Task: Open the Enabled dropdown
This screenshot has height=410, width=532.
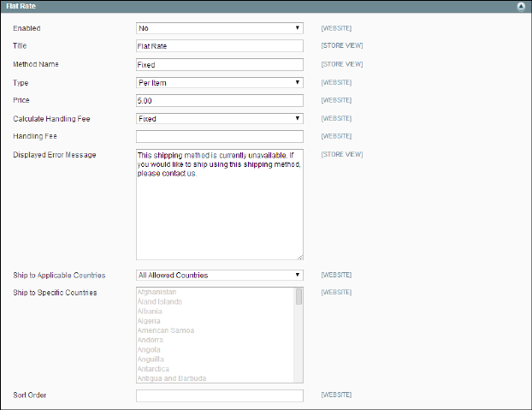Action: 220,28
